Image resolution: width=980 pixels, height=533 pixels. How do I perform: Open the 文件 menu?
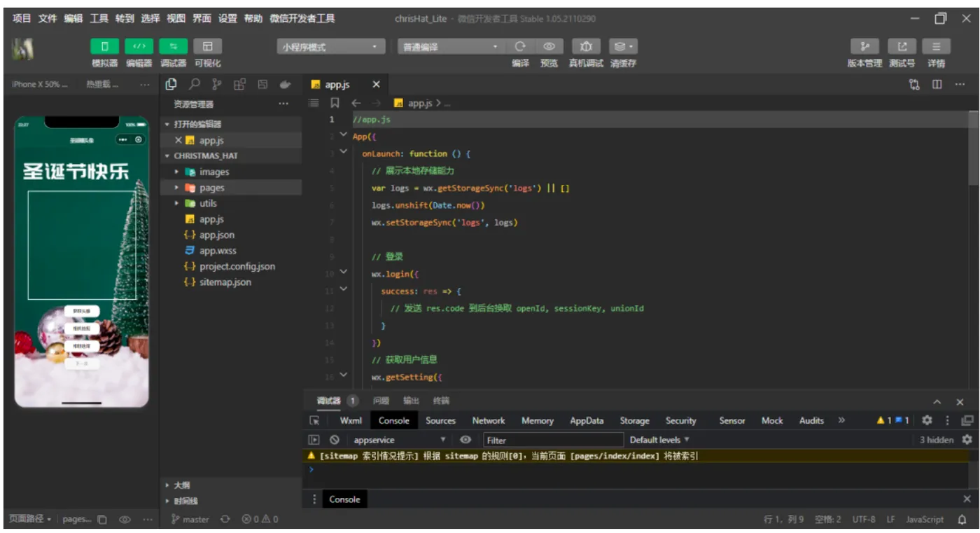[48, 19]
